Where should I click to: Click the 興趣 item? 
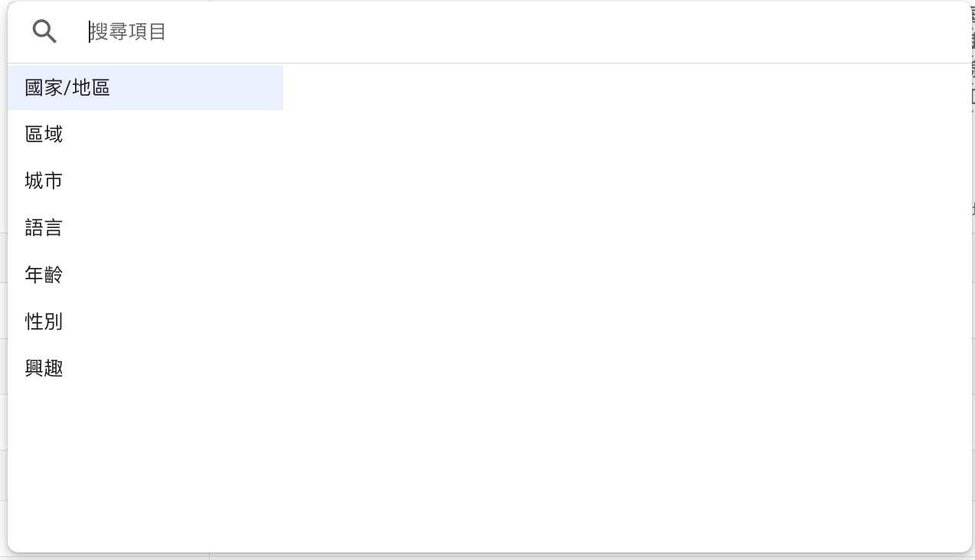tap(44, 368)
